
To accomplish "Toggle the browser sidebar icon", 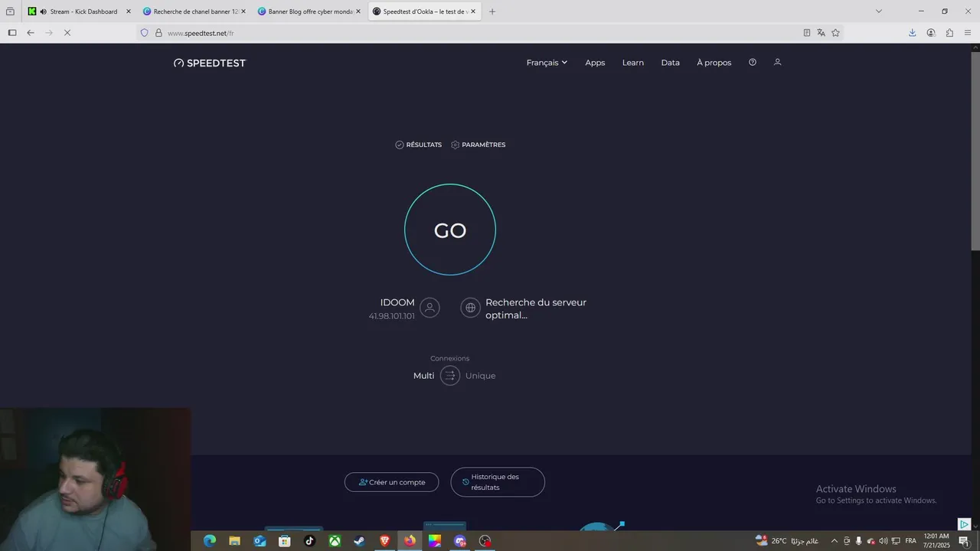I will [x=11, y=33].
